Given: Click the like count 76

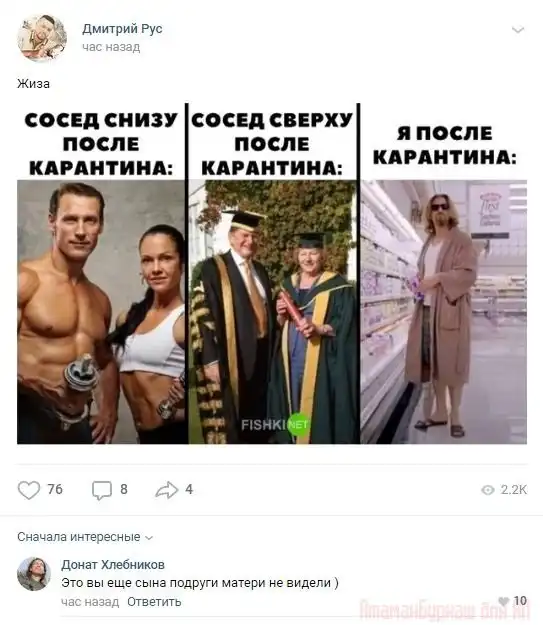Looking at the screenshot, I should pos(55,489).
